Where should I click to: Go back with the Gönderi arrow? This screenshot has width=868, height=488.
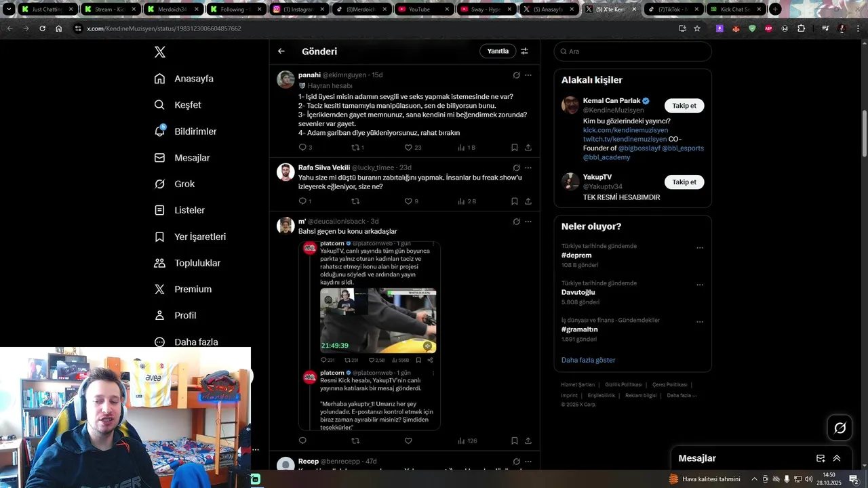[x=281, y=51]
